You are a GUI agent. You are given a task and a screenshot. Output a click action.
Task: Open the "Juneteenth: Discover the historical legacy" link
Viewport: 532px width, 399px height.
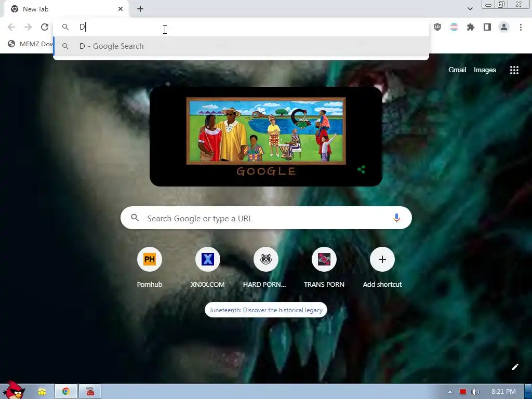point(266,310)
